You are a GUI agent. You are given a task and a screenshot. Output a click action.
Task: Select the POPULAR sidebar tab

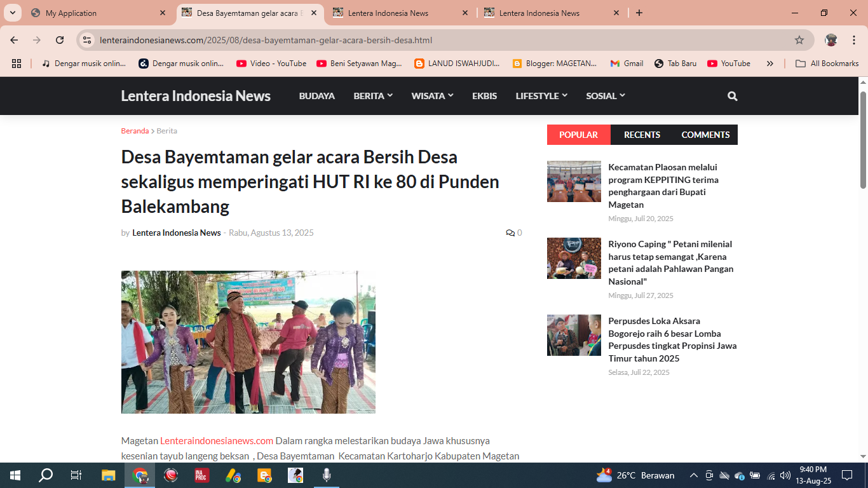[x=579, y=135]
